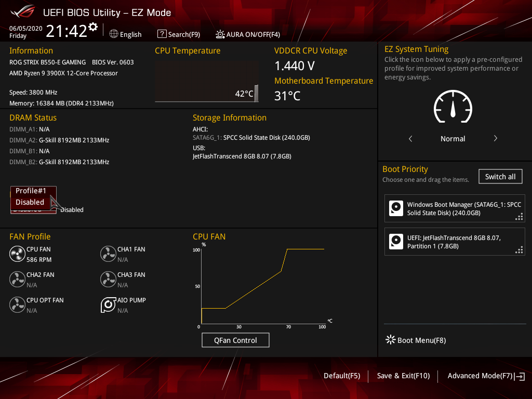Screen dimensions: 532x399
Task: Click Save & Exit(F10)
Action: (x=403, y=376)
